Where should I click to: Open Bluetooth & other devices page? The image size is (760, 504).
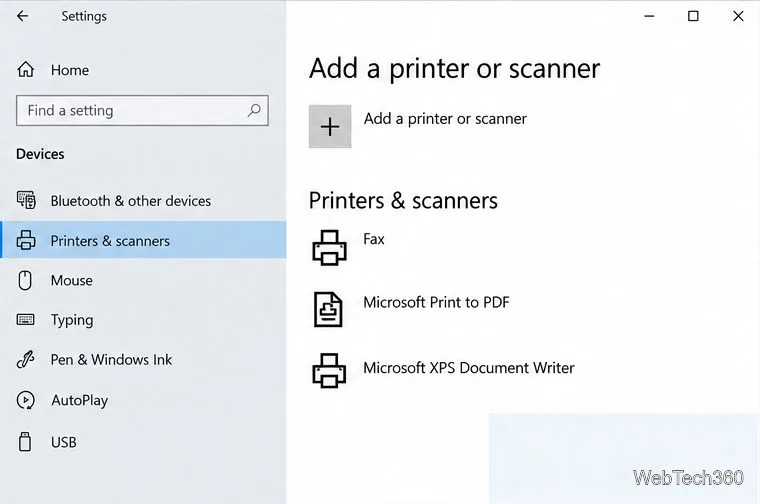pos(143,201)
